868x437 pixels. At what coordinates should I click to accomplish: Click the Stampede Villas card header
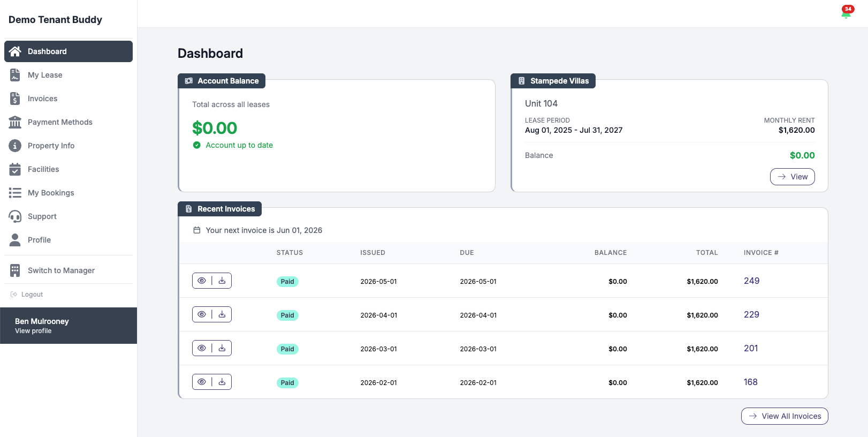click(x=553, y=81)
